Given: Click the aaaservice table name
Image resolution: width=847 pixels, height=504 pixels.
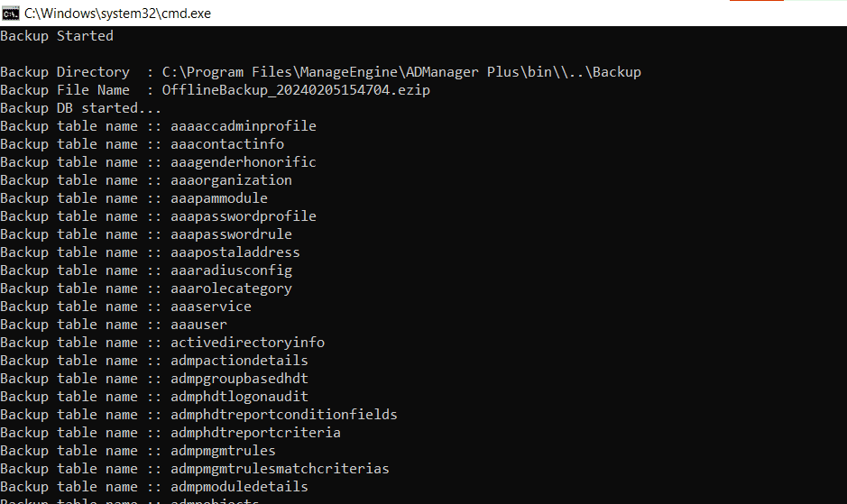Looking at the screenshot, I should point(210,307).
